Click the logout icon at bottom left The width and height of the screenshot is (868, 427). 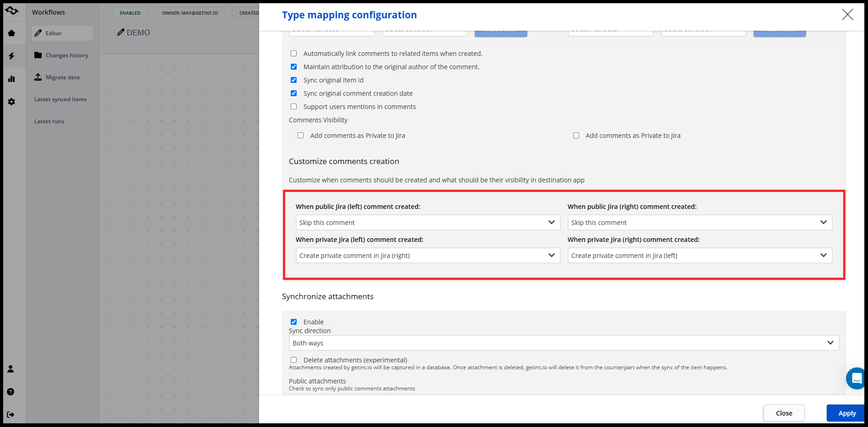pyautogui.click(x=11, y=415)
